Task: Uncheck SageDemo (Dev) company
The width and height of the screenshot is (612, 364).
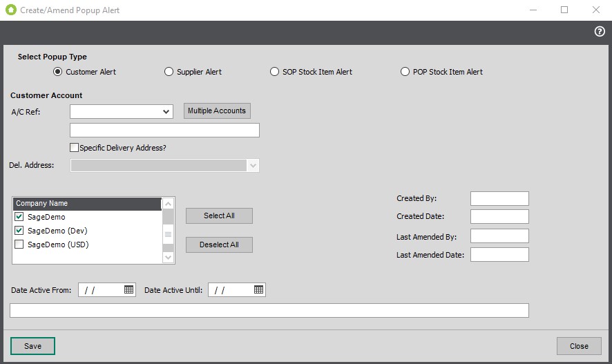Action: [19, 231]
